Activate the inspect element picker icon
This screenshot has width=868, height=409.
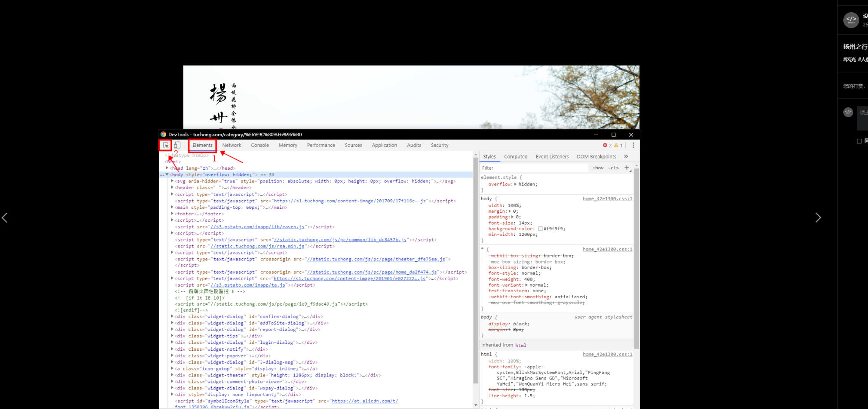tap(165, 145)
